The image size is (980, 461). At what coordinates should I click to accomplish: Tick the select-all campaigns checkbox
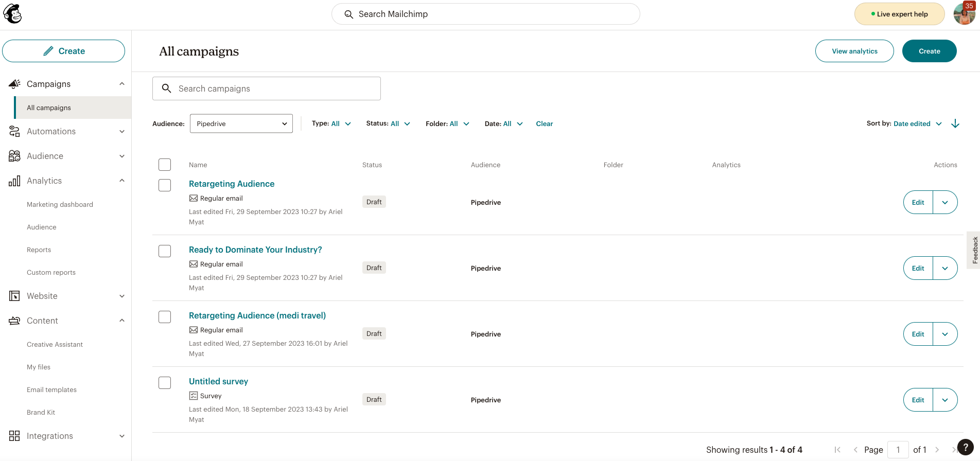point(165,165)
